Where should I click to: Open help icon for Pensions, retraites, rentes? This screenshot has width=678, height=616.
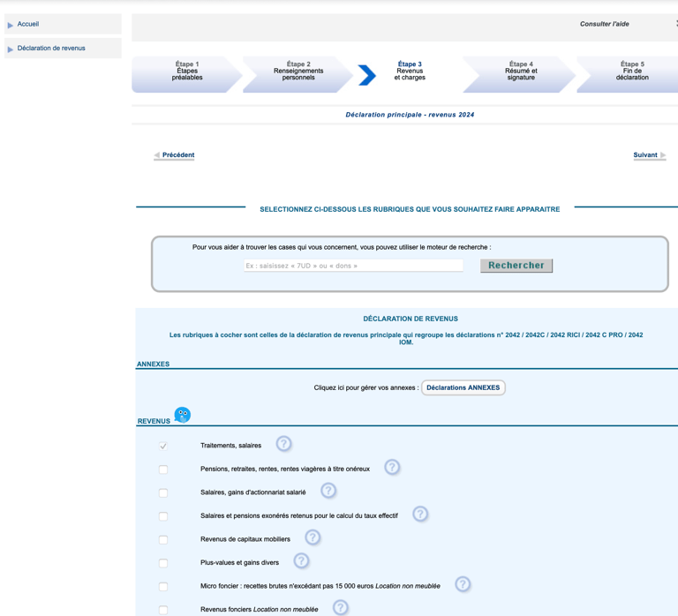click(x=392, y=467)
